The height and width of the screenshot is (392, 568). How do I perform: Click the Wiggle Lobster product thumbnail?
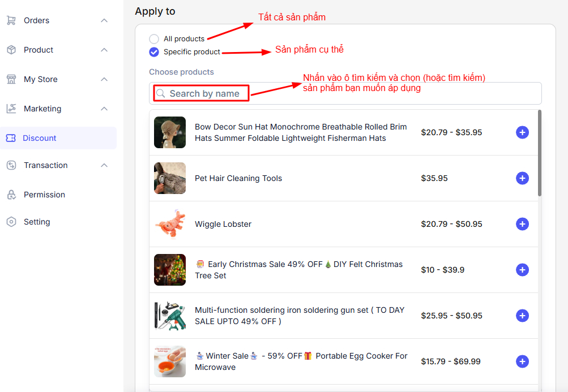tap(170, 224)
